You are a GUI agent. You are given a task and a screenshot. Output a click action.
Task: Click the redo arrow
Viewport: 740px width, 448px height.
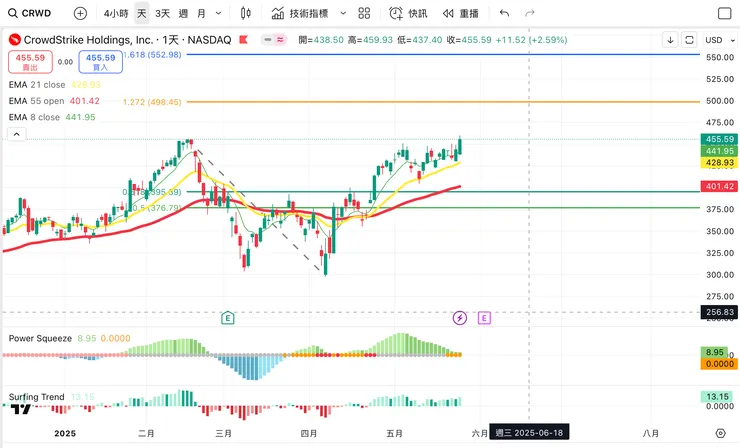pos(531,14)
